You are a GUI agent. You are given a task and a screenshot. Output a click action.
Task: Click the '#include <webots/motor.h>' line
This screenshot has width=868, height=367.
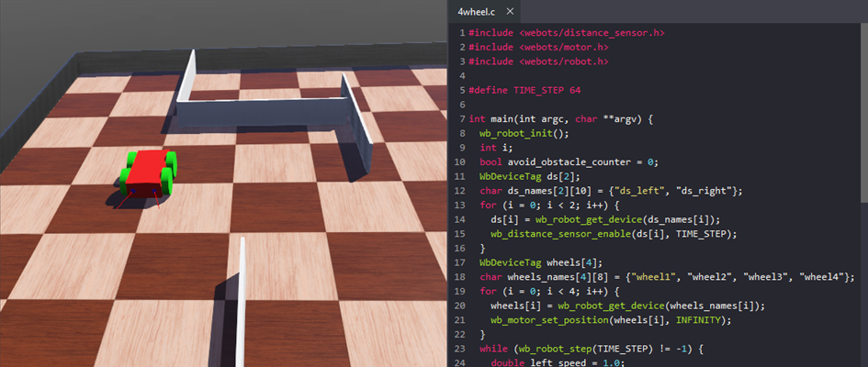tap(538, 47)
